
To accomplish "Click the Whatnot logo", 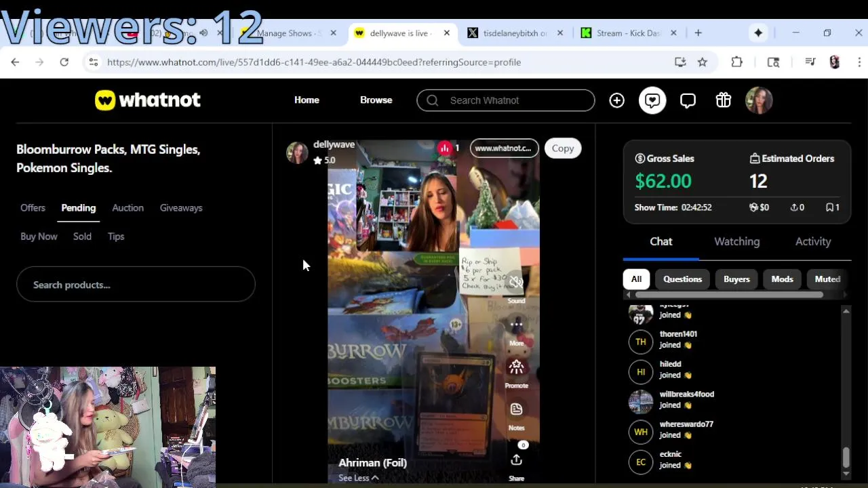I will (148, 100).
